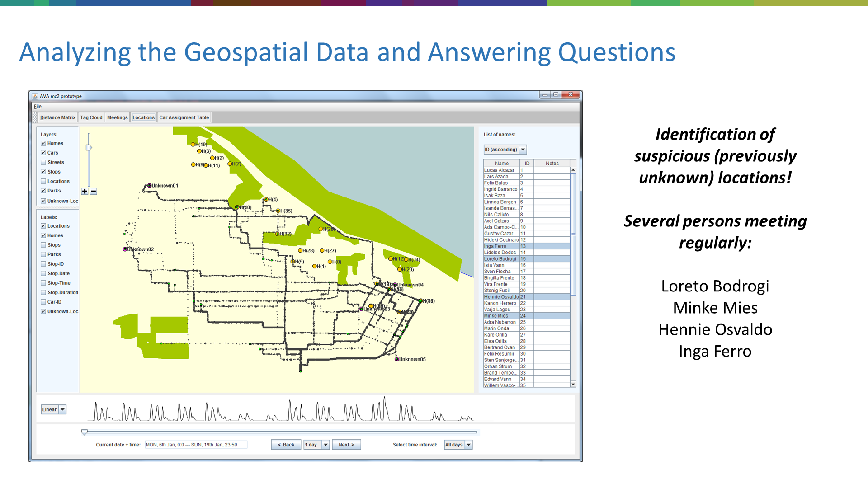Click home marker H(35) on map
The width and height of the screenshot is (868, 488).
(x=278, y=211)
